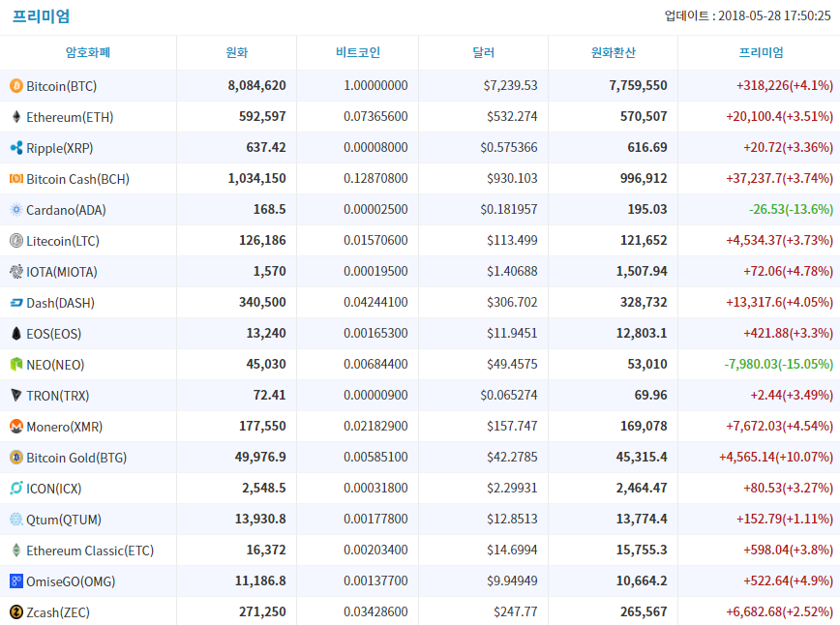
Task: Select the Ethereum(ETH) name text
Action: click(71, 117)
